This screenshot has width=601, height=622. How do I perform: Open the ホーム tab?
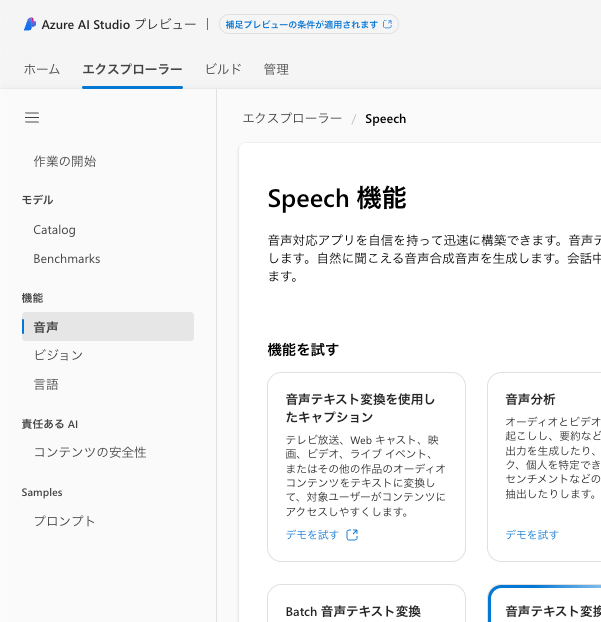42,69
